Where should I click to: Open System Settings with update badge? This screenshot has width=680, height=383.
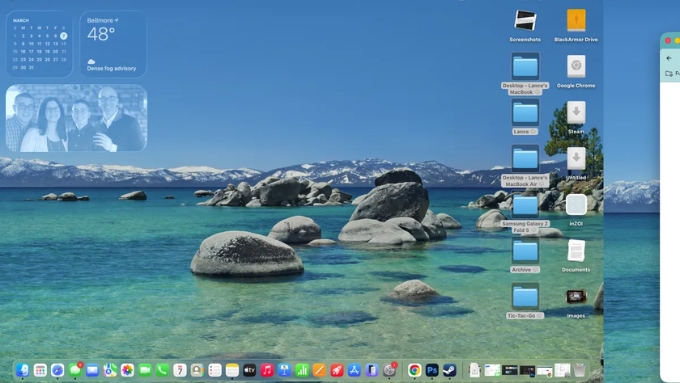389,370
